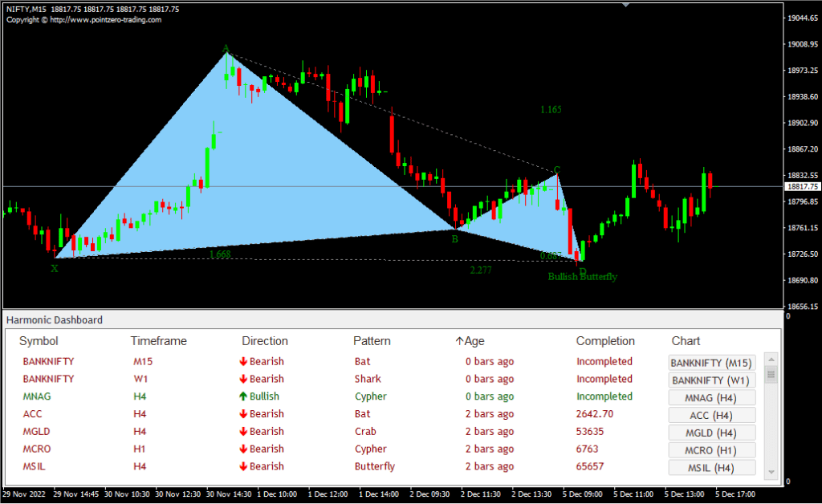Sort dashboard by Pattern column header
822x504 pixels.
[x=372, y=341]
